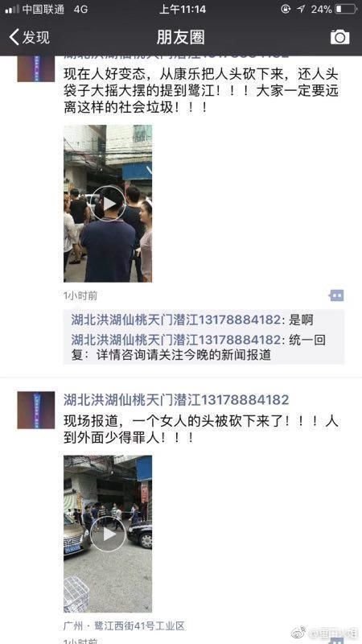Tap the camera icon in header
Screen dimensions: 362x644
[x=339, y=37]
